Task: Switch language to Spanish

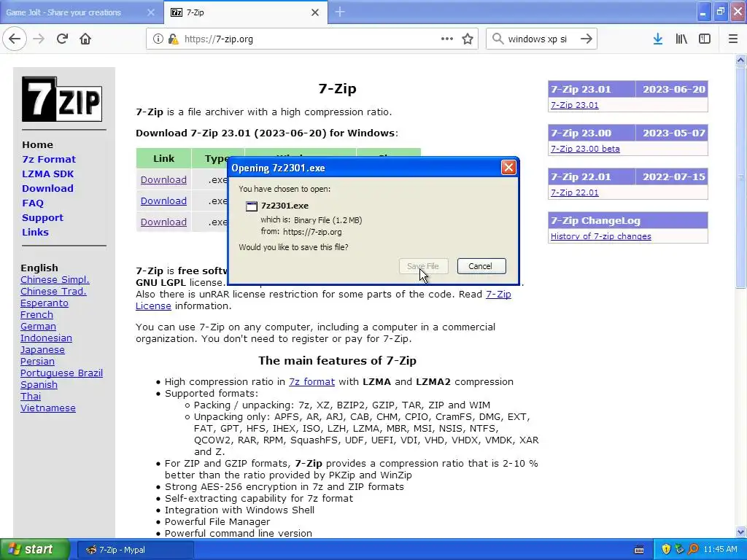Action: (39, 384)
